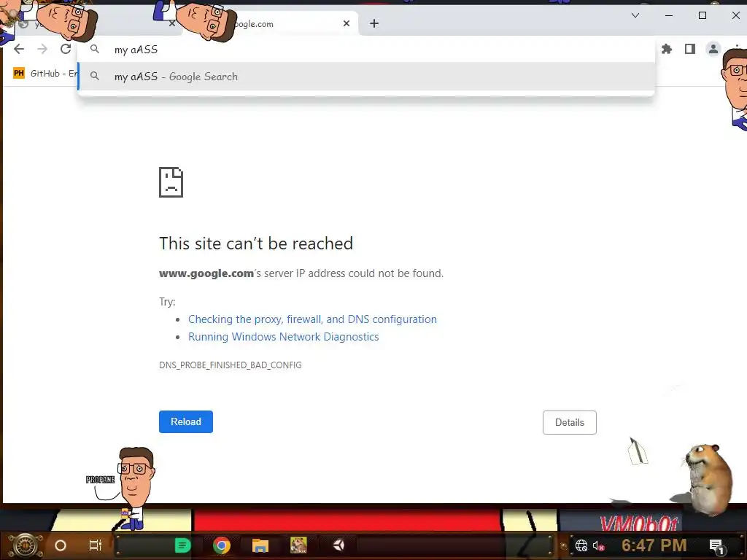Screen dimensions: 747x560
Task: Click the PH bookmark favicon
Action: point(18,74)
